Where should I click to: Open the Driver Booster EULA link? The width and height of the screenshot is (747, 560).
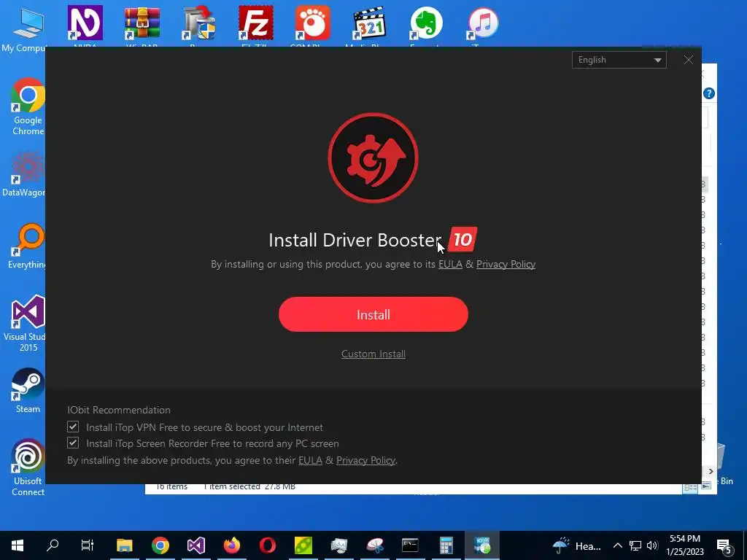450,264
